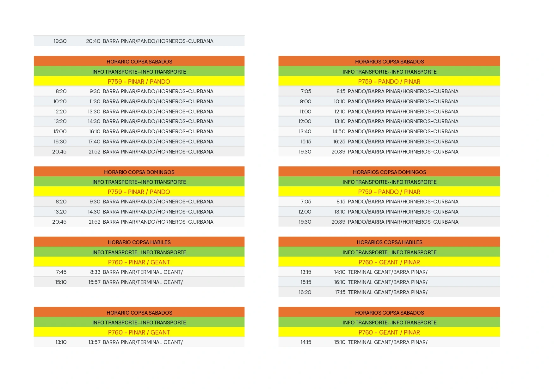Select the 17:40 arrival time cell
The image size is (555, 392).
(x=94, y=142)
